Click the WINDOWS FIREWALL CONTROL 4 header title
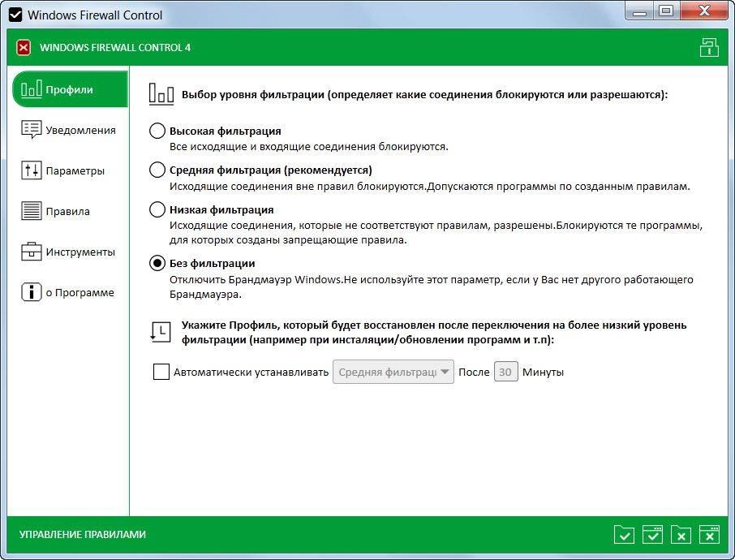The image size is (735, 560). [x=115, y=47]
